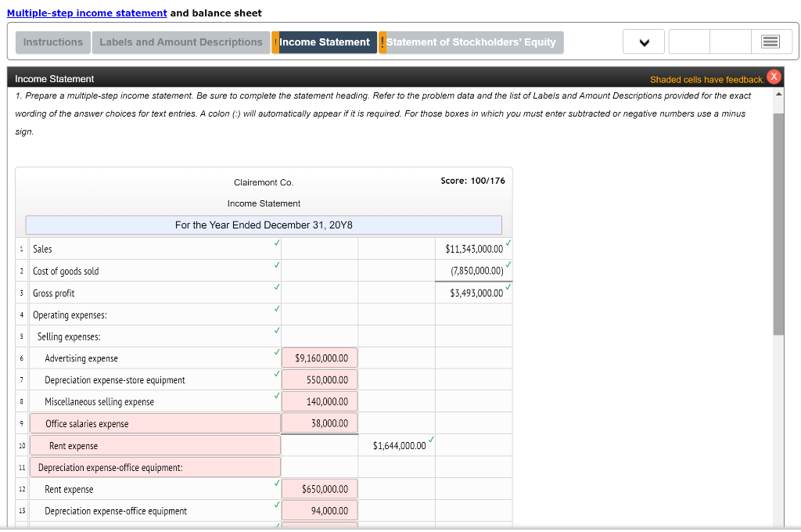Click the green checkmark next to Sales row
This screenshot has height=532, width=801.
click(275, 244)
